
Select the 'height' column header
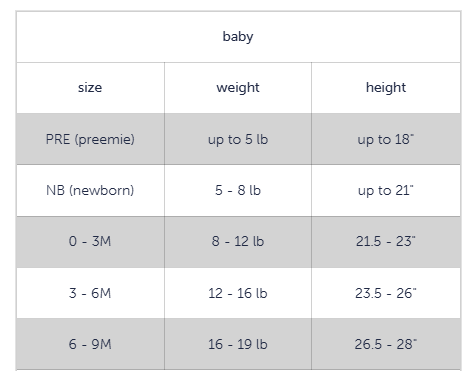click(386, 88)
